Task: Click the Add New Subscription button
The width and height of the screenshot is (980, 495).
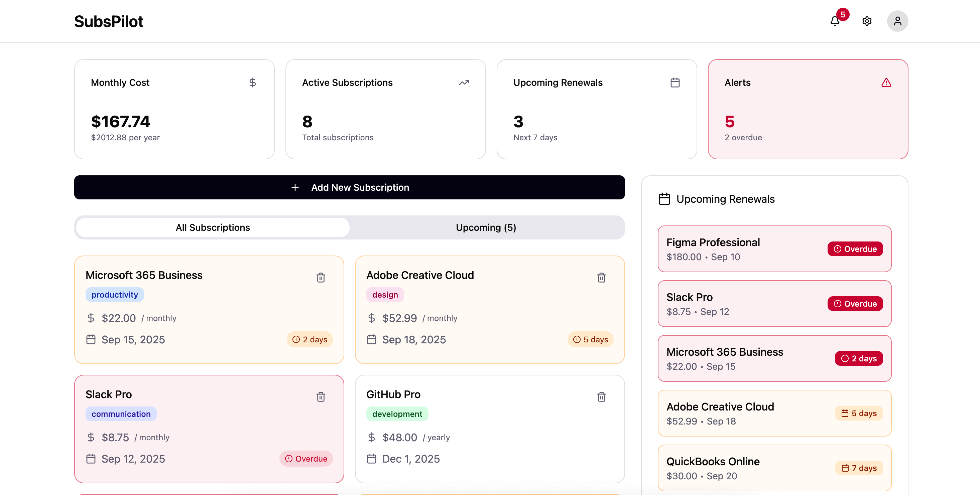Action: pos(349,187)
